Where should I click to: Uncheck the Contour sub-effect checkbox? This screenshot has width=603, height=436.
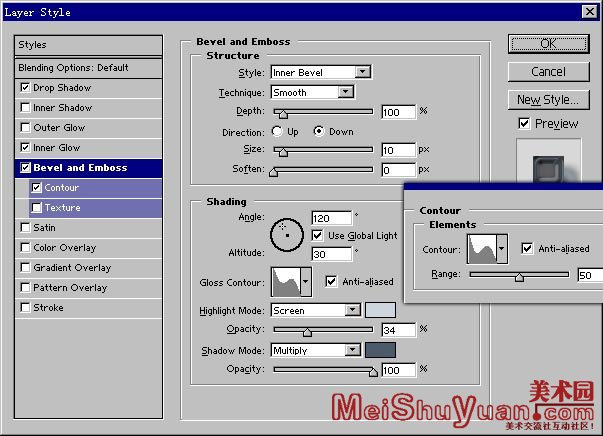pos(37,188)
